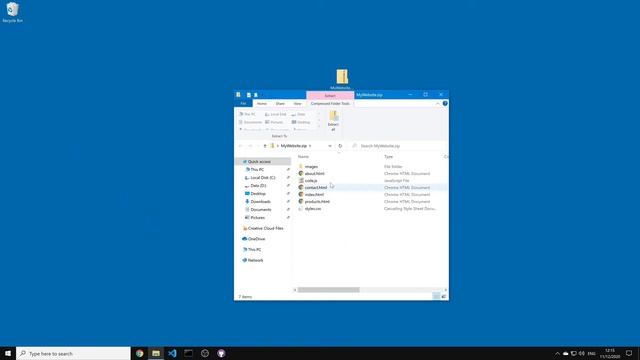Image resolution: width=640 pixels, height=360 pixels.
Task: Click the Type here to search box
Action: click(x=73, y=353)
